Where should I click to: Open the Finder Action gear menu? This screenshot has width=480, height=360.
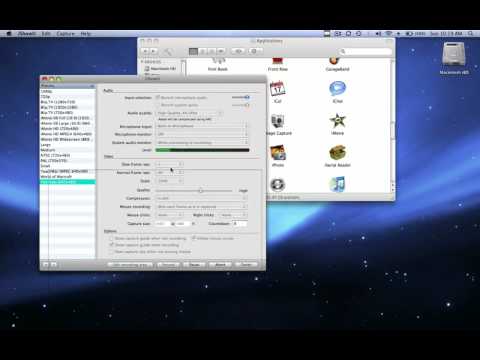255,51
